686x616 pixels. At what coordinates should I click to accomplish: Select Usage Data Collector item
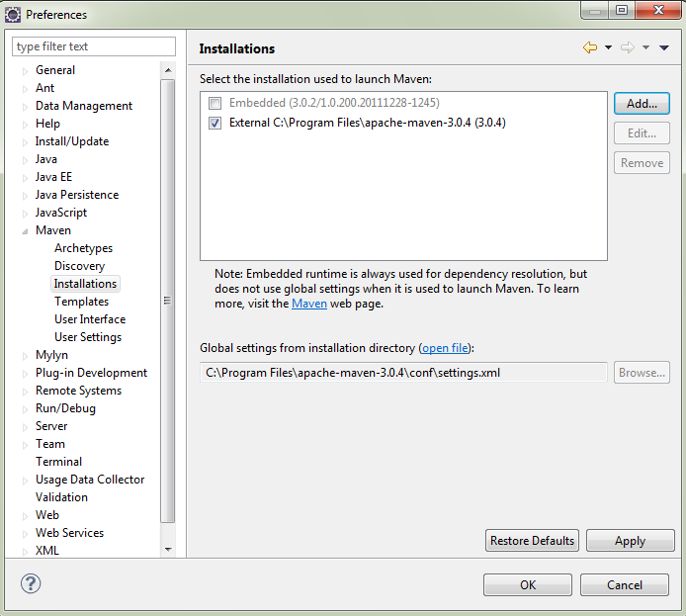90,480
